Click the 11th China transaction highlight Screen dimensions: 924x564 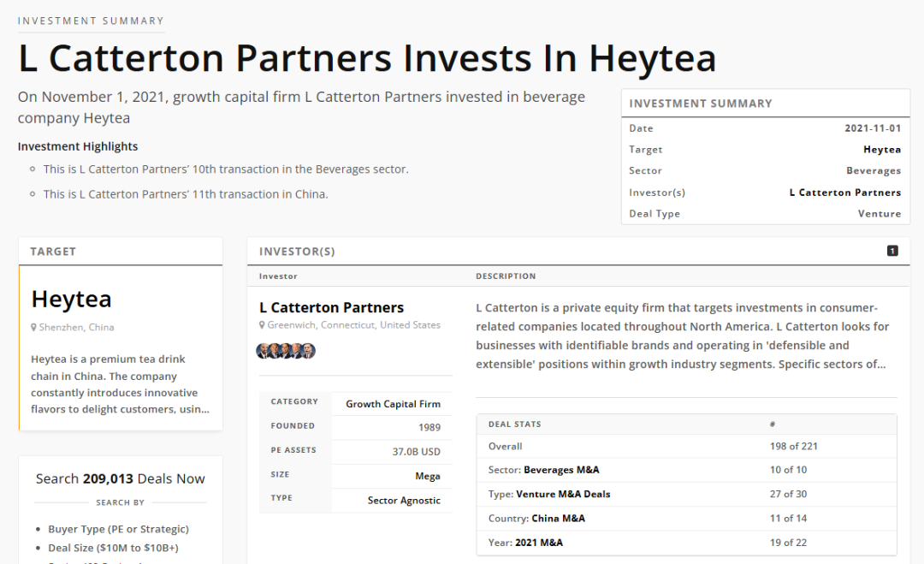186,194
